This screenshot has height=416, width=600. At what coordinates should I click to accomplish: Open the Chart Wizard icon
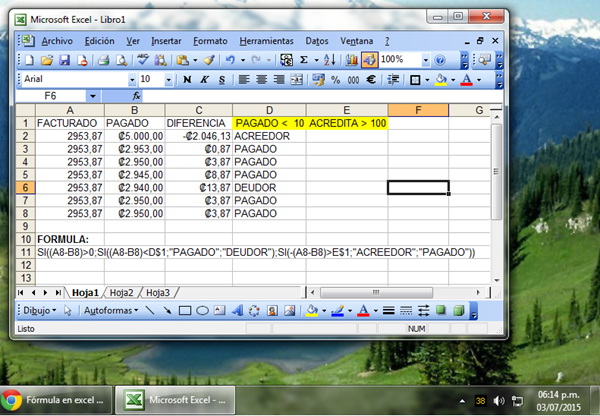(351, 60)
